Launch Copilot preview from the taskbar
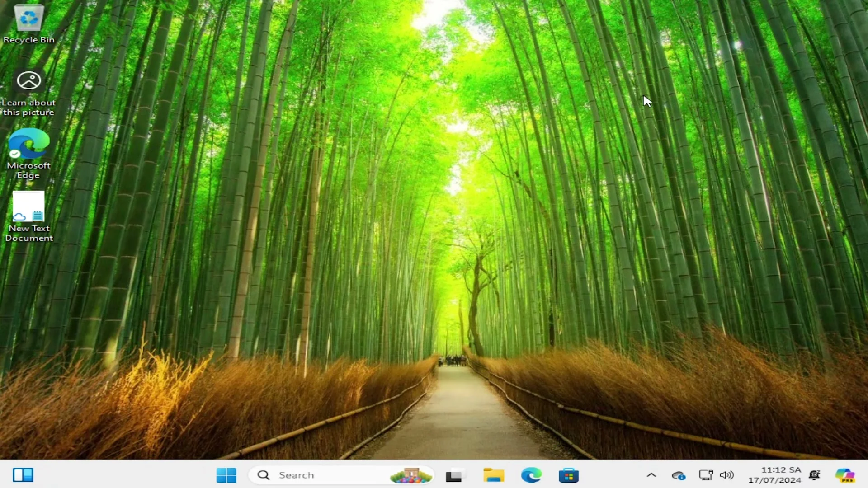 tap(845, 475)
